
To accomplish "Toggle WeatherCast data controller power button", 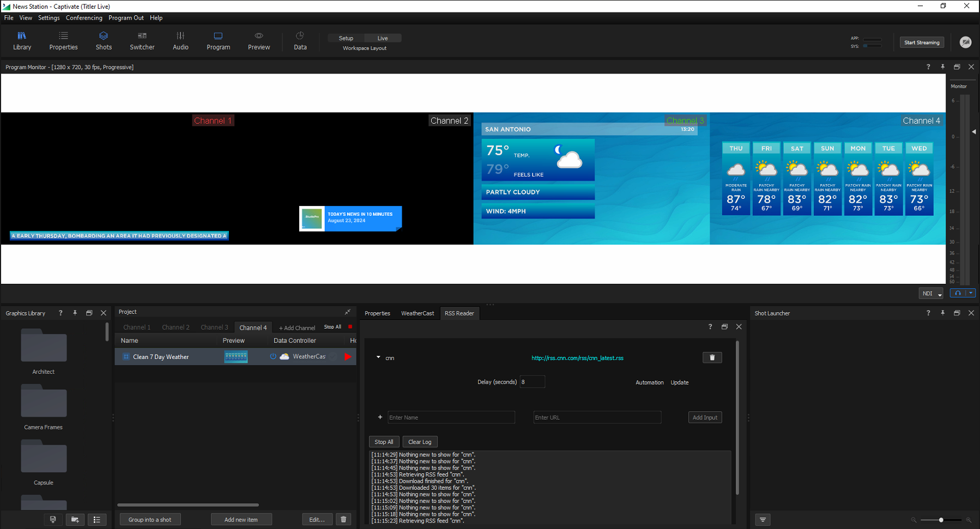I will click(273, 356).
